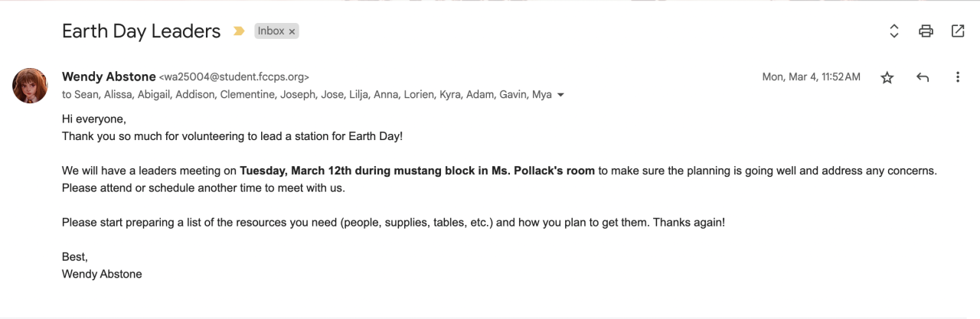Click the wa25004@student.fccps.org address
This screenshot has height=319, width=980.
(234, 77)
